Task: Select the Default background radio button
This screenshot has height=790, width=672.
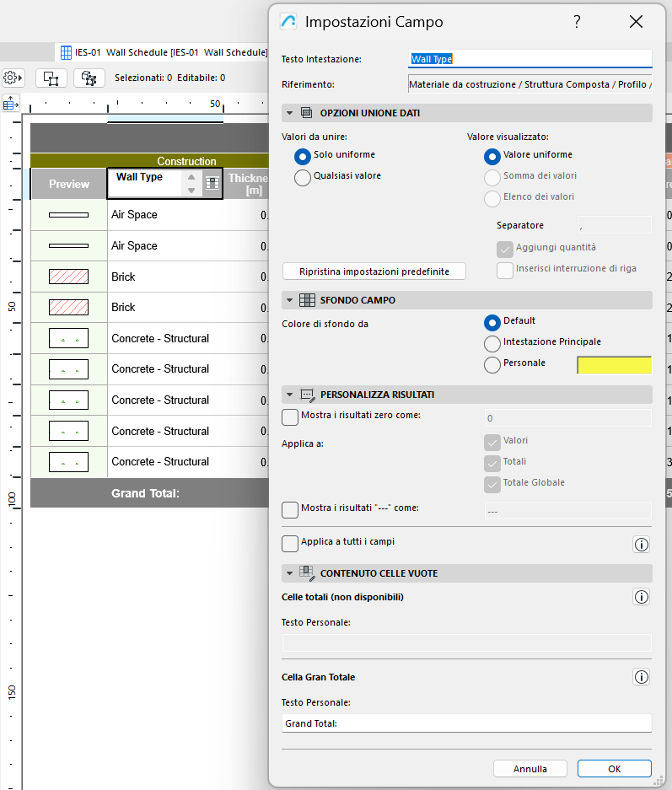Action: [x=492, y=322]
